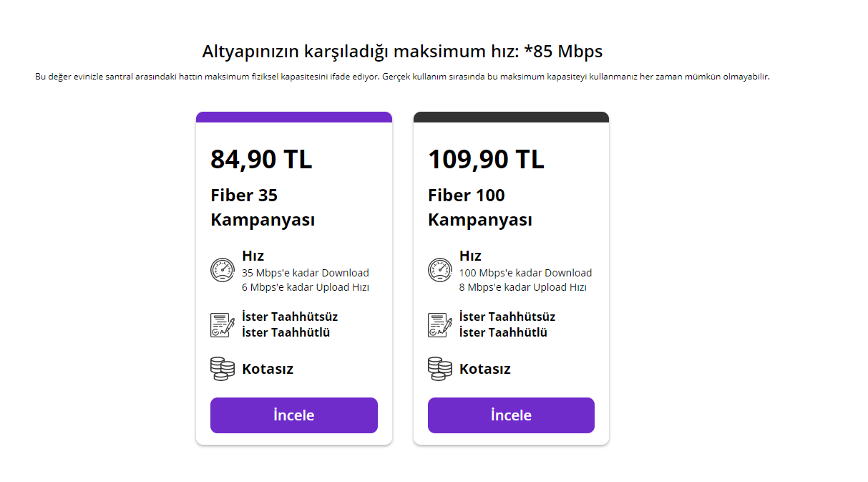
Task: Click the purple top bar of Fiber 35 card
Action: click(x=293, y=117)
